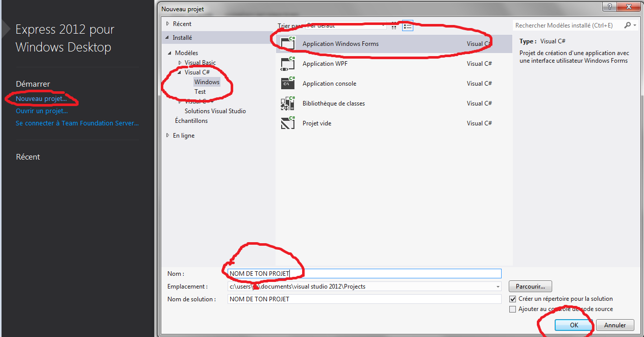Screen dimensions: 644x337
Task: Enable Ajouter au contrôle de code source
Action: pos(513,309)
